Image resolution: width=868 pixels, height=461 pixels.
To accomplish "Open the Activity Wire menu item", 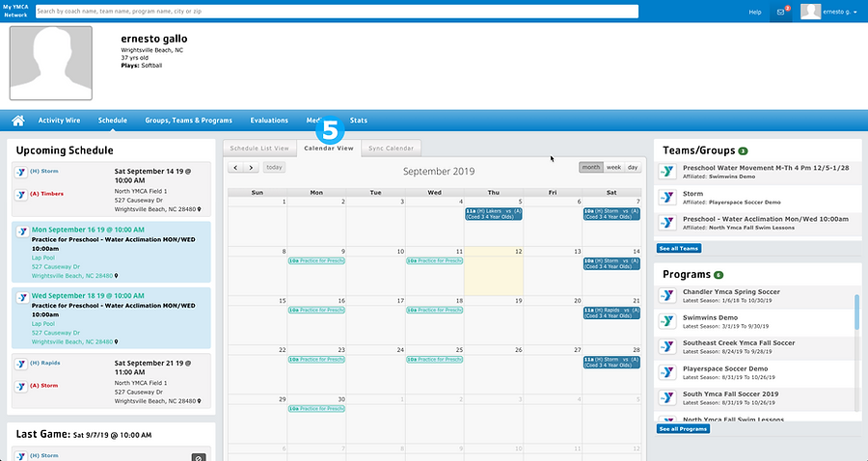I will (x=59, y=121).
